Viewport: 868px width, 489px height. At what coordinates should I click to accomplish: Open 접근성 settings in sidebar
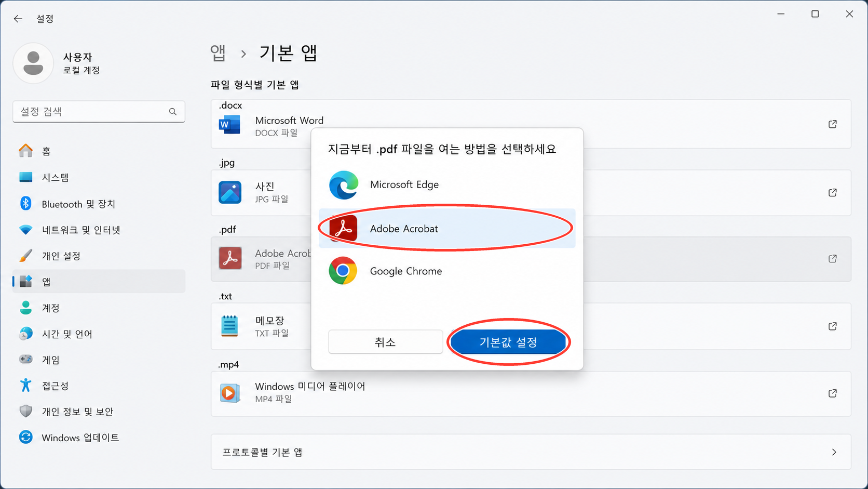99,386
